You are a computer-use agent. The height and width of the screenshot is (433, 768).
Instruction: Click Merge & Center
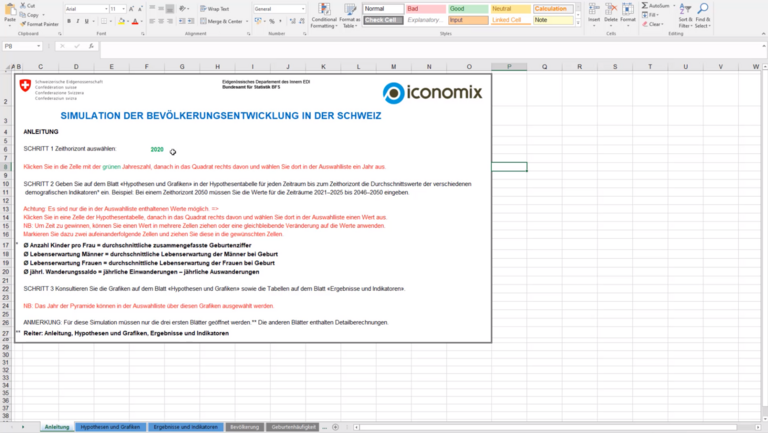click(221, 21)
